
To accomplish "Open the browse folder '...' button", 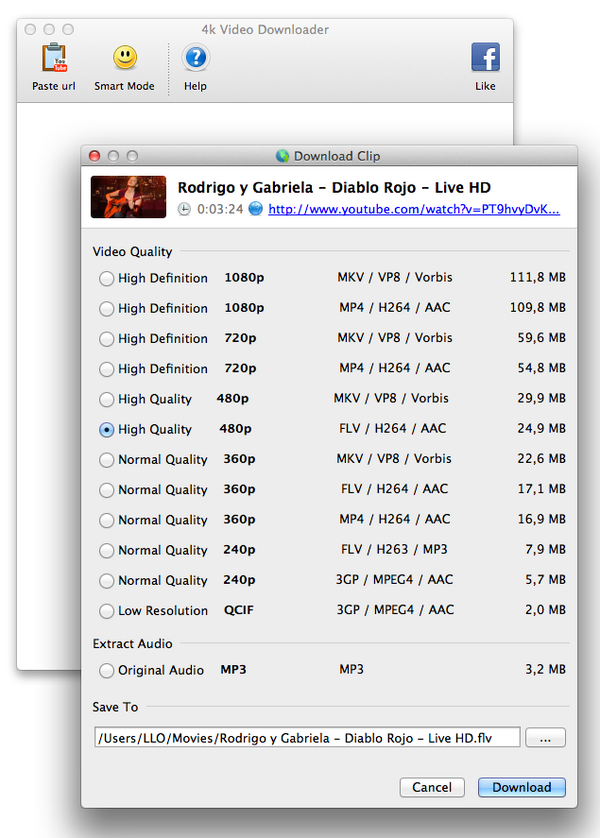I will 545,738.
